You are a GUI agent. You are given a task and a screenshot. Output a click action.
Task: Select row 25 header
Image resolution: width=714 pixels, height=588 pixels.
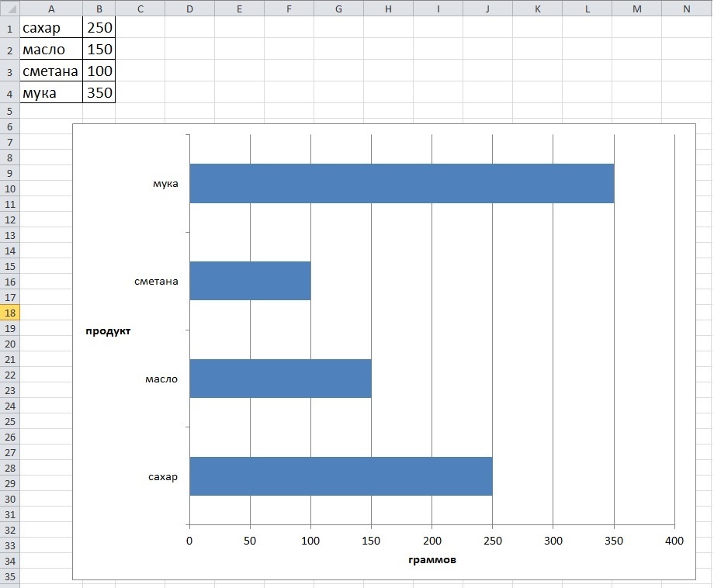tap(9, 421)
